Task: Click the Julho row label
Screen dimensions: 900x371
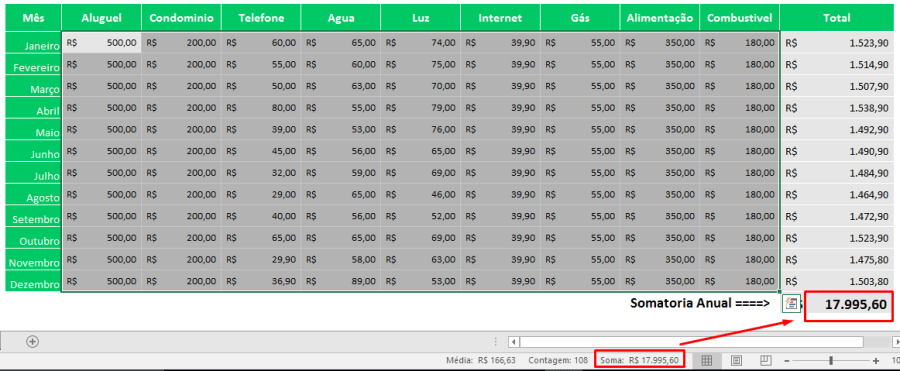Action: coord(33,173)
